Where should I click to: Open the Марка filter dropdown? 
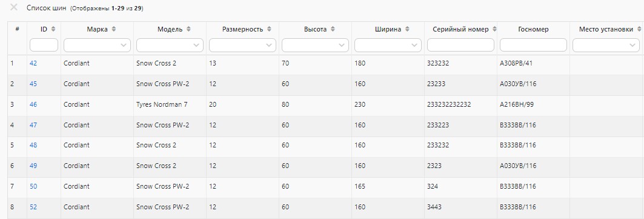[x=97, y=45]
